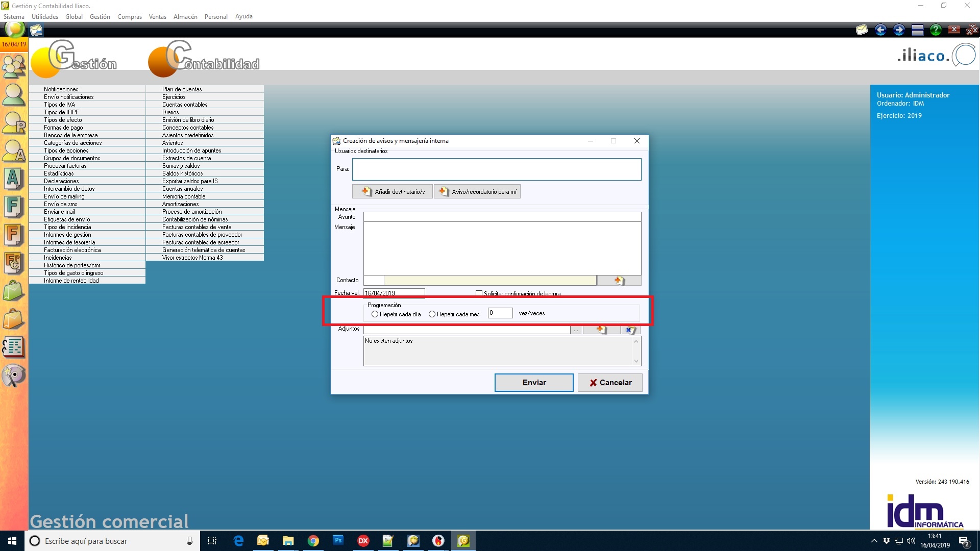This screenshot has width=980, height=551.
Task: Open the Windows notification center
Action: click(x=964, y=541)
